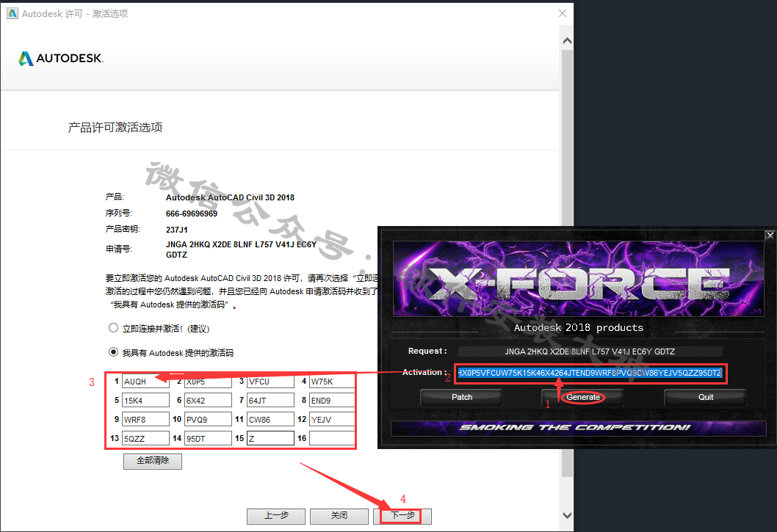The image size is (777, 532).
Task: Close the Autodesk license activation window
Action: point(563,13)
